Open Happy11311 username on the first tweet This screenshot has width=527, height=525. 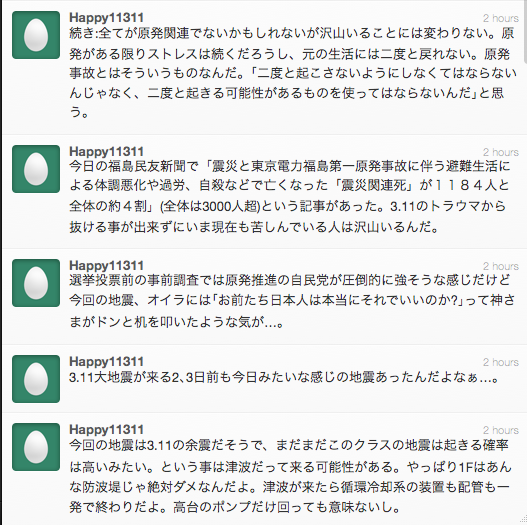[x=106, y=17]
